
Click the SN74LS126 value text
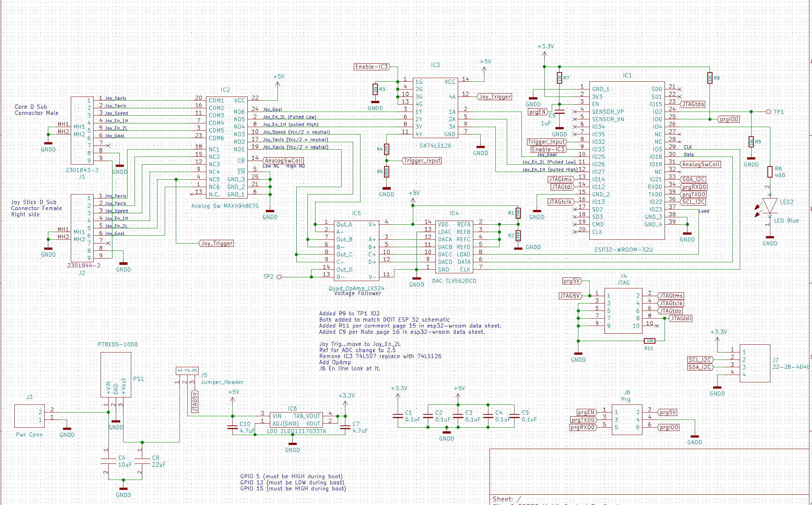[x=435, y=146]
